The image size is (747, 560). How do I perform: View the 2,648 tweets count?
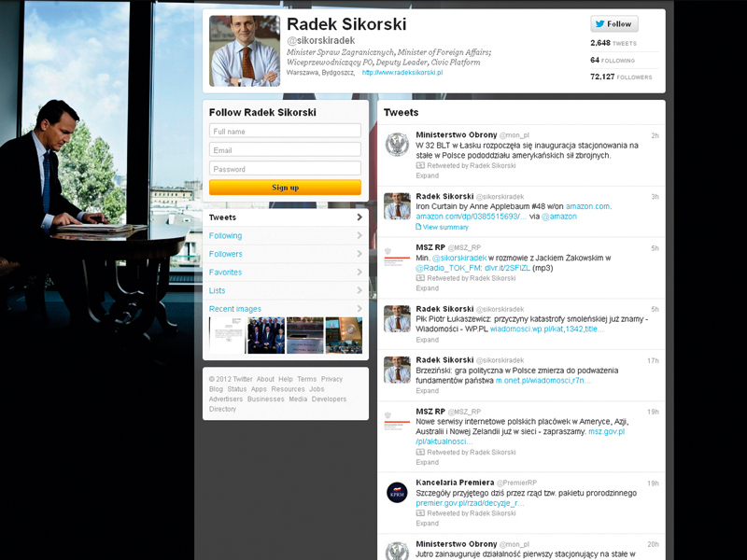click(x=613, y=43)
